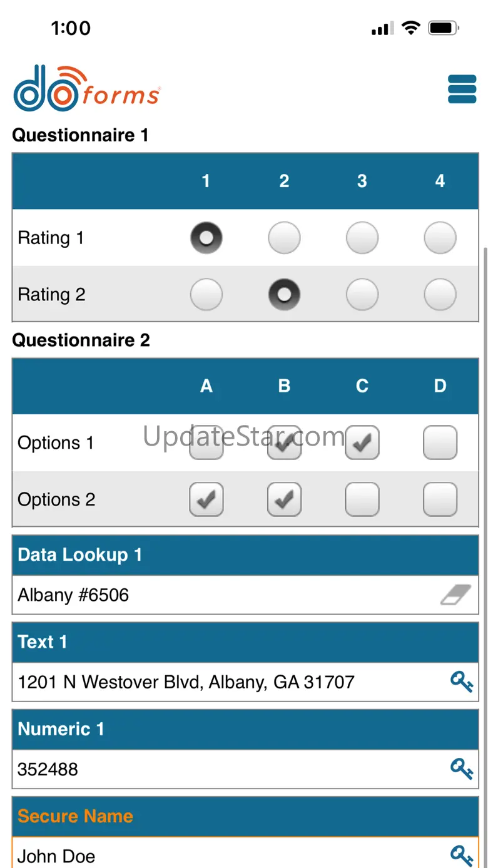Screen dimensions: 488x868
Task: Tap the key icon in Numeric 1
Action: point(462,768)
